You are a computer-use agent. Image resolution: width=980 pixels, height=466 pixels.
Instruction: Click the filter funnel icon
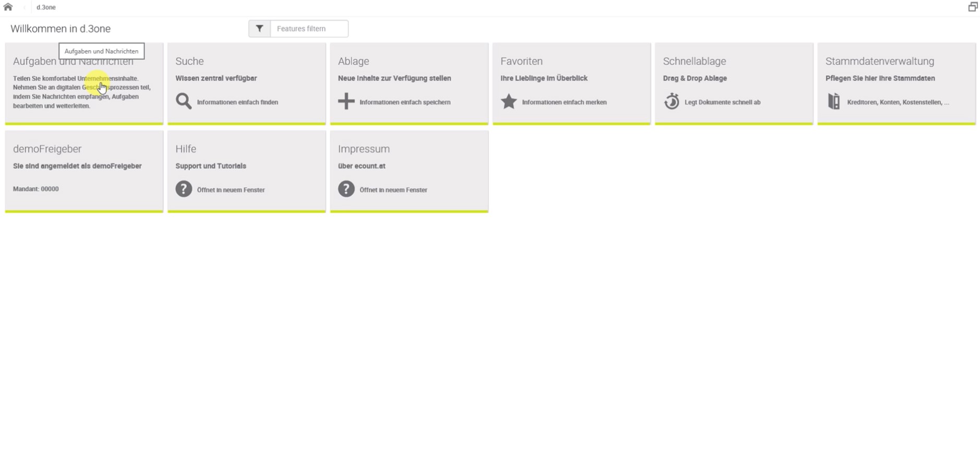[259, 29]
